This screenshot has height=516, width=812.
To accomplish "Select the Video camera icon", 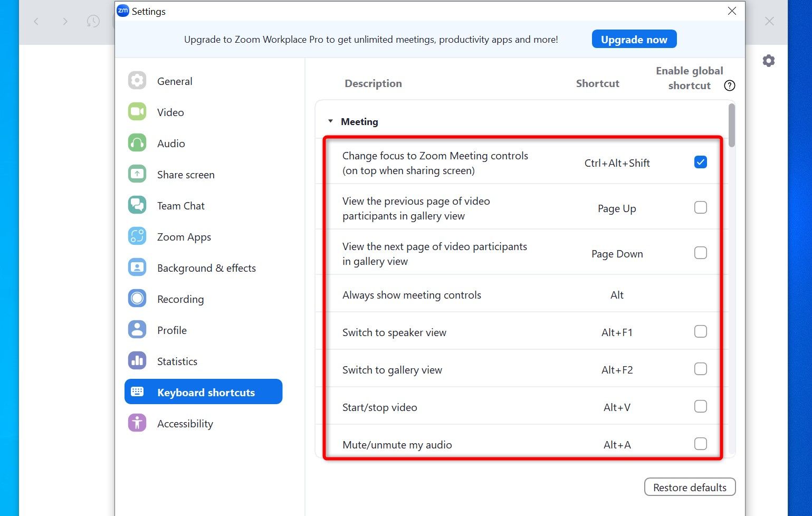I will (137, 112).
